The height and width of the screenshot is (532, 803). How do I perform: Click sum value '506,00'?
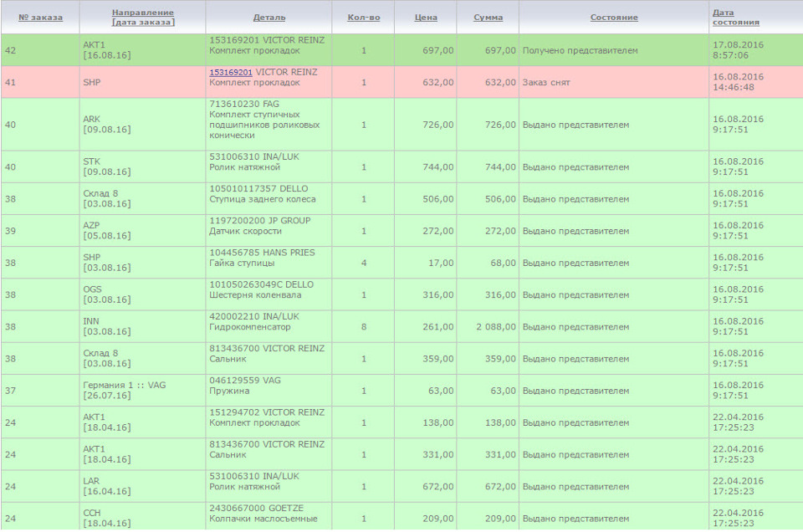(500, 199)
